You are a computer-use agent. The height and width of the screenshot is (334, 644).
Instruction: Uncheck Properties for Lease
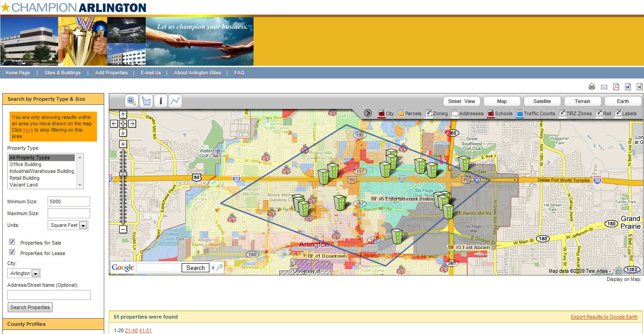[x=12, y=252]
